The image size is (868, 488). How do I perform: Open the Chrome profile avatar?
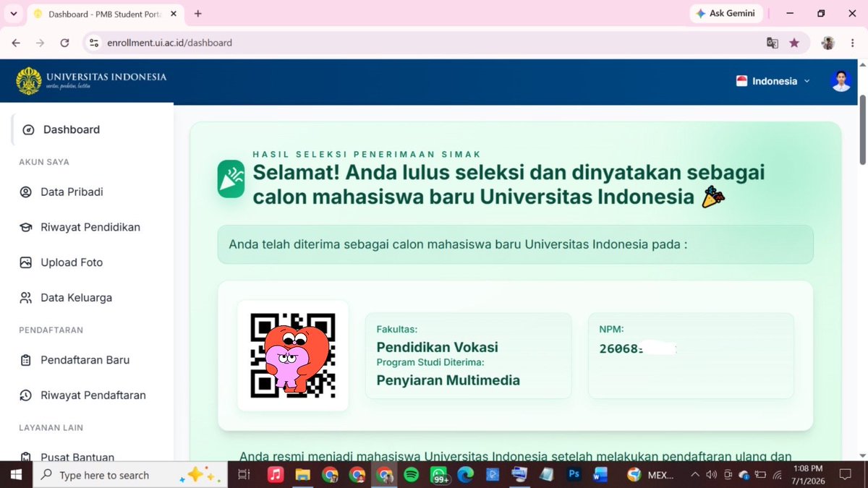(x=828, y=43)
